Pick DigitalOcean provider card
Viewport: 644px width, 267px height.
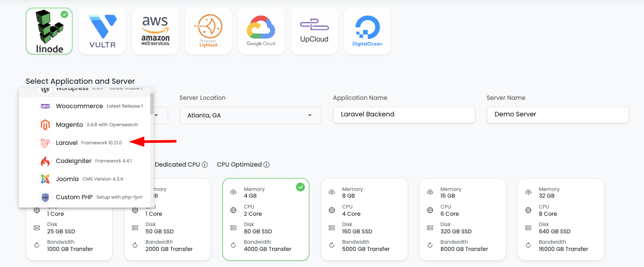pyautogui.click(x=367, y=31)
